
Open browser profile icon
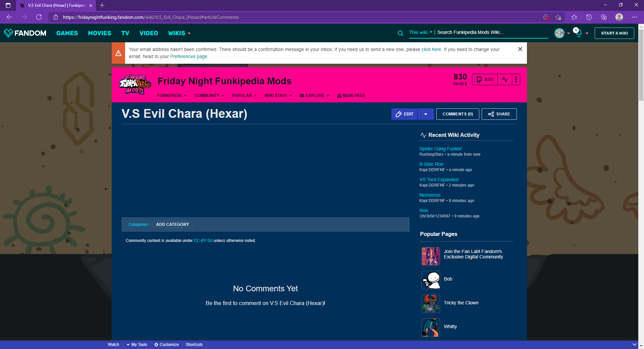(x=619, y=17)
